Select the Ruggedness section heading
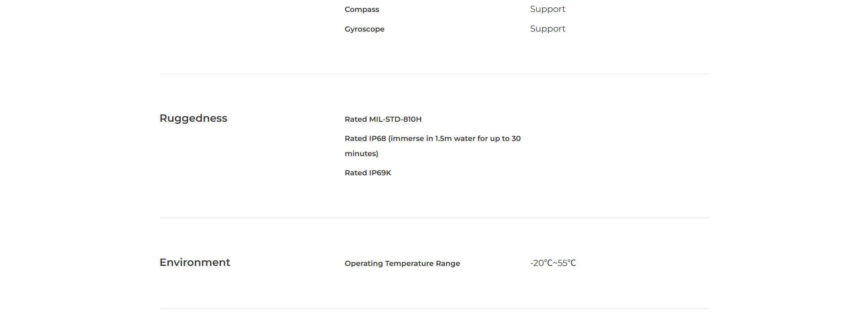 tap(193, 118)
